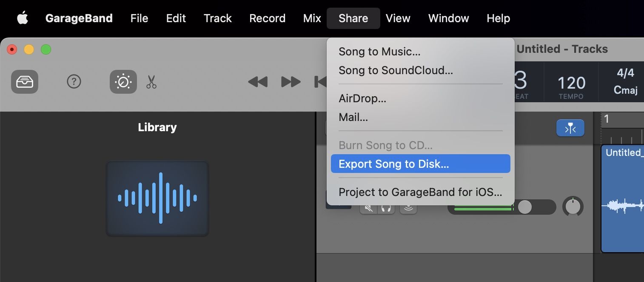
Task: Toggle the Catch Playhead button
Action: (570, 128)
